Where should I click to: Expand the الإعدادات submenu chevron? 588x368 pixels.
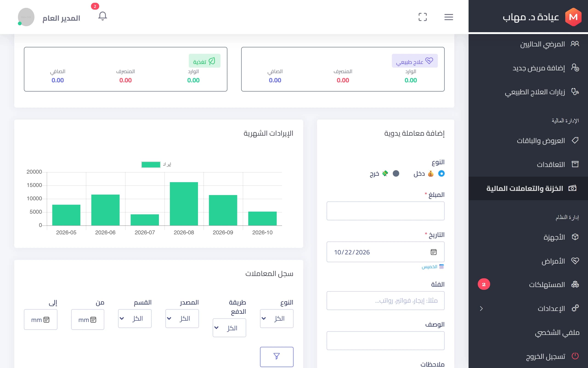pyautogui.click(x=481, y=309)
